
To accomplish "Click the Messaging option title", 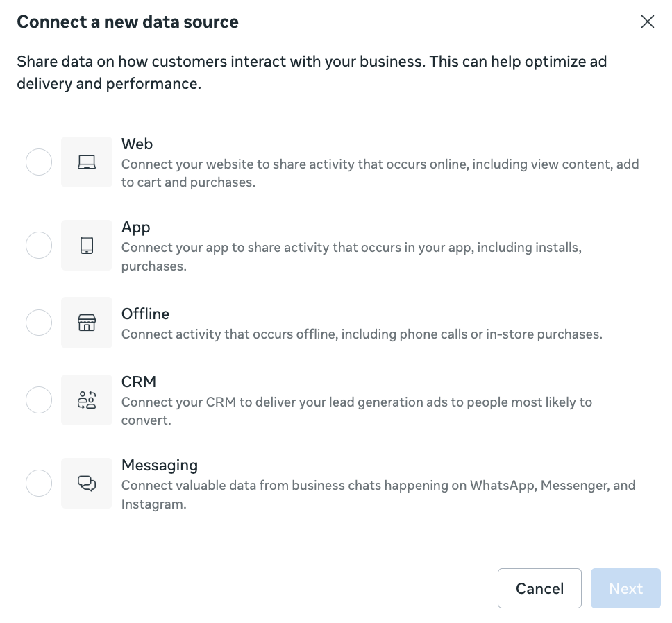I will click(x=160, y=466).
